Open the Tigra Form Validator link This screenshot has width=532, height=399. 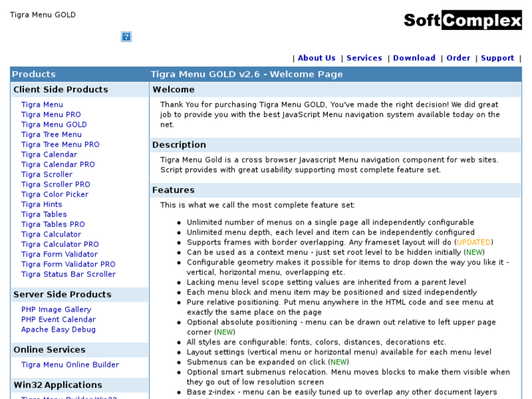tap(59, 254)
